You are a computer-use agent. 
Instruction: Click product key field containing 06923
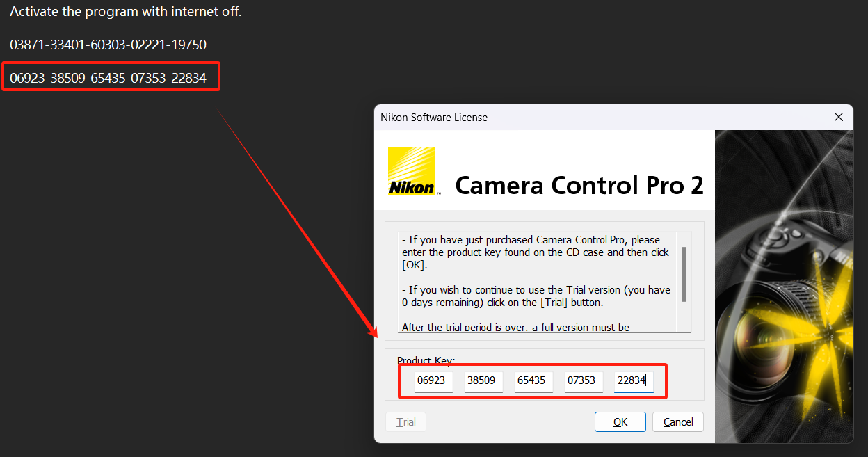[x=433, y=381]
